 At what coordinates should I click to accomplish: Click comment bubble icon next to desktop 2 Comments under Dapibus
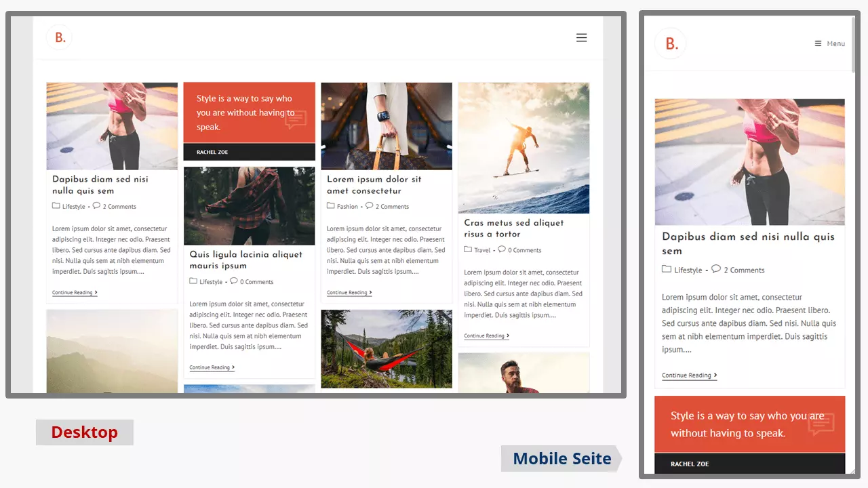coord(96,206)
